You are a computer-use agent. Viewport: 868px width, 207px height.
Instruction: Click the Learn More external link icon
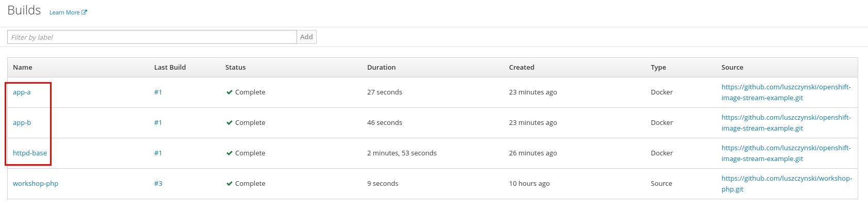(x=84, y=12)
